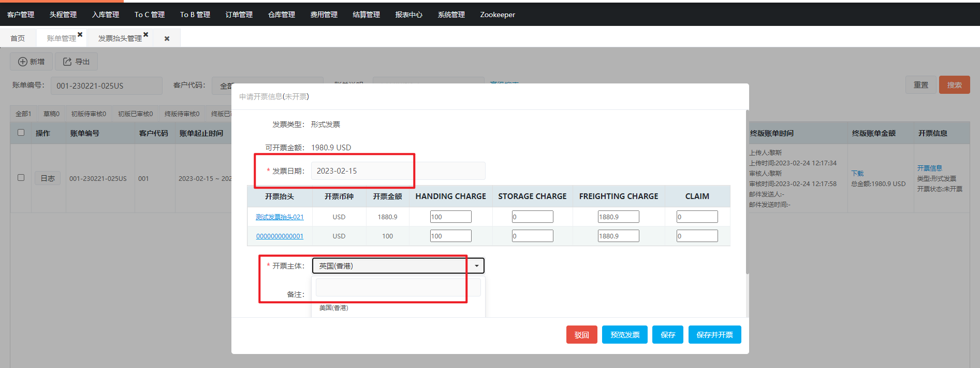Open the 开票主体 combo box
The width and height of the screenshot is (980, 368).
pos(398,266)
